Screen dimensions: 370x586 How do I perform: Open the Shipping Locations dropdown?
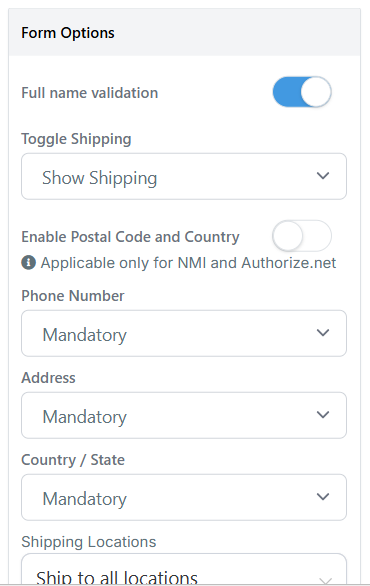tap(184, 570)
